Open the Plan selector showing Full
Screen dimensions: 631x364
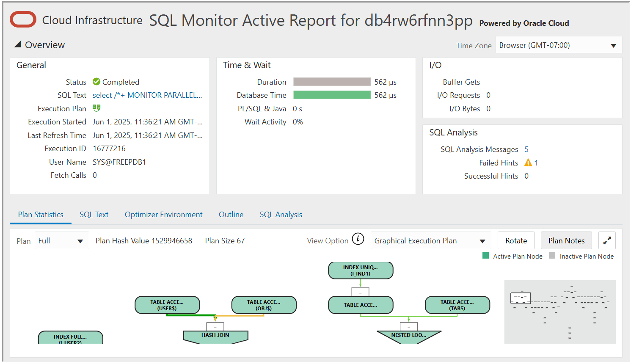(62, 240)
